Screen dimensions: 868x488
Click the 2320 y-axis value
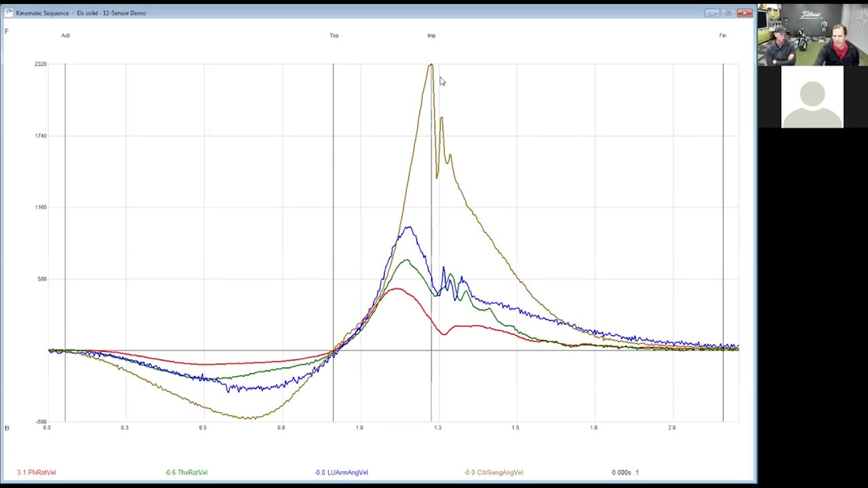[41, 64]
